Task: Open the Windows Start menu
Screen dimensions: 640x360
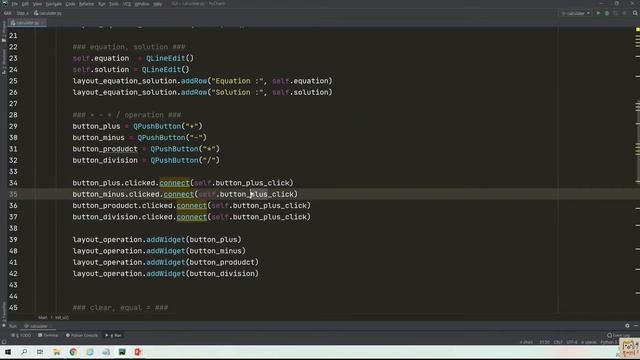Action: point(8,352)
